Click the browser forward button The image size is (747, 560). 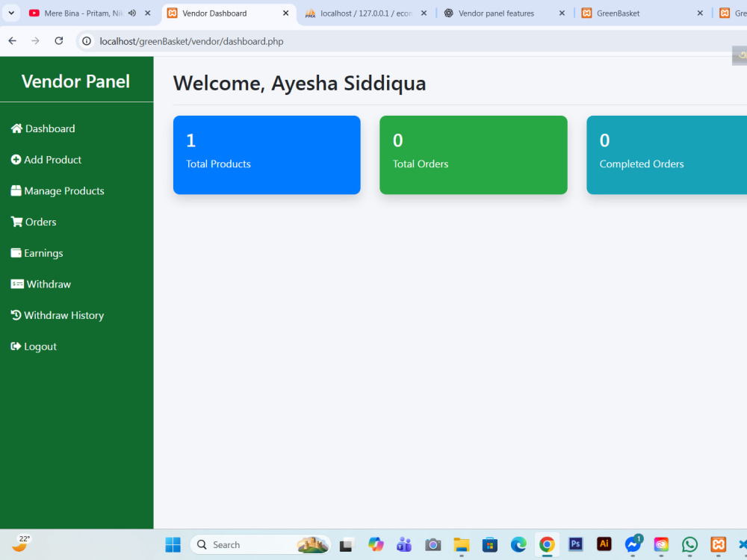(35, 41)
